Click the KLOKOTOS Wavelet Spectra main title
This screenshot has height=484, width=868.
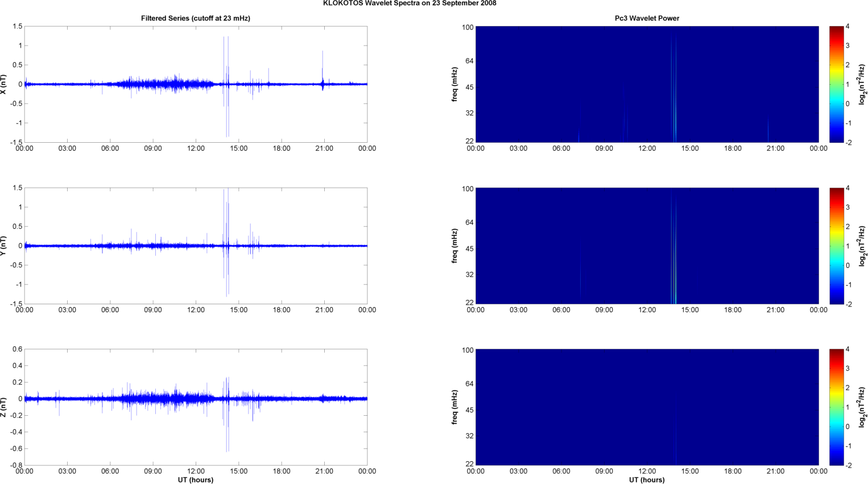410,3
